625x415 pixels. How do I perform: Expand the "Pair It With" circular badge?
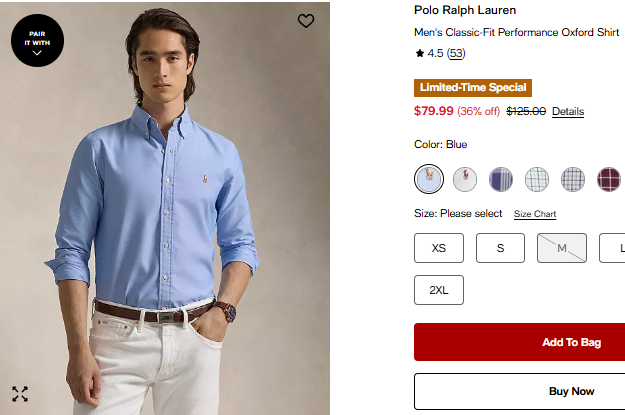37,40
